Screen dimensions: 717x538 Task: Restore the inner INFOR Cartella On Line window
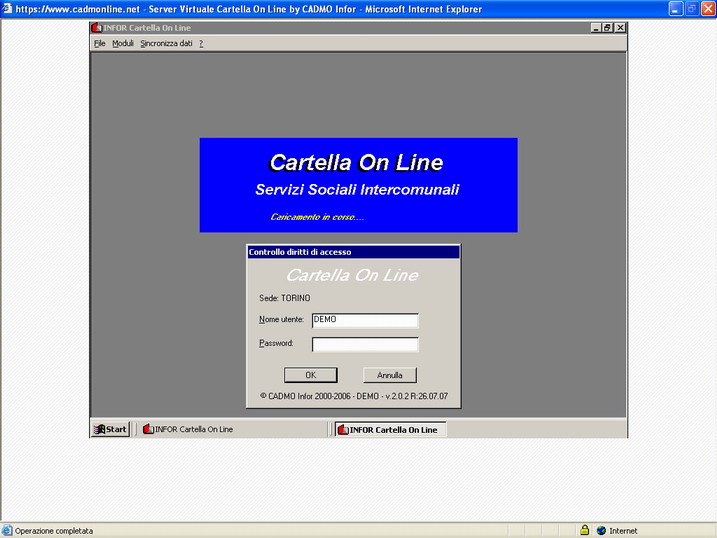(607, 28)
